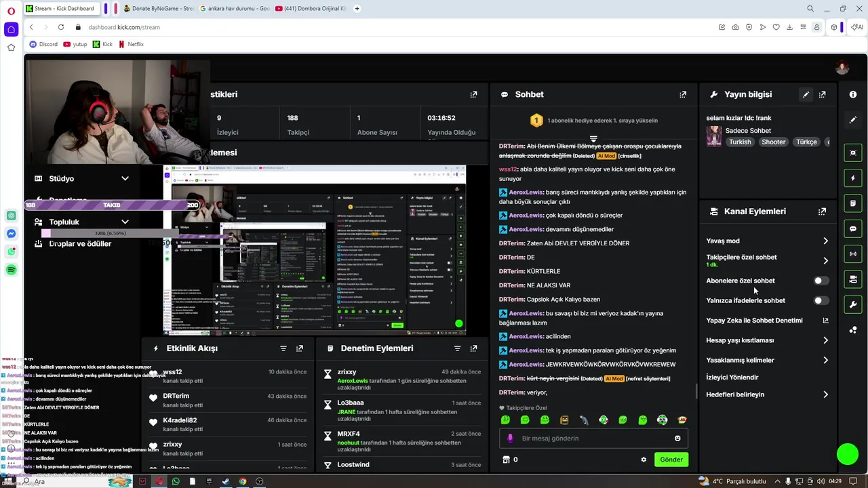Image resolution: width=868 pixels, height=488 pixels.
Task: Open the emoji picker in chat input
Action: coord(677,439)
